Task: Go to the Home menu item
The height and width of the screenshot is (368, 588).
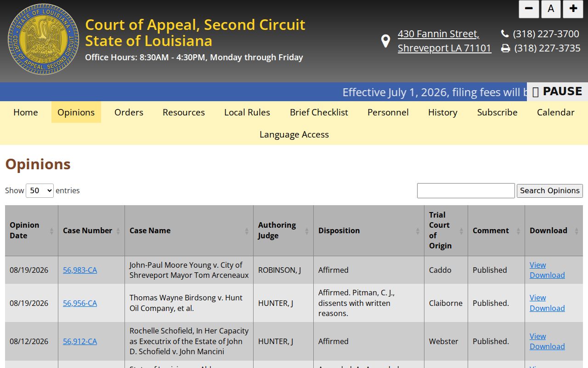Action: [26, 112]
